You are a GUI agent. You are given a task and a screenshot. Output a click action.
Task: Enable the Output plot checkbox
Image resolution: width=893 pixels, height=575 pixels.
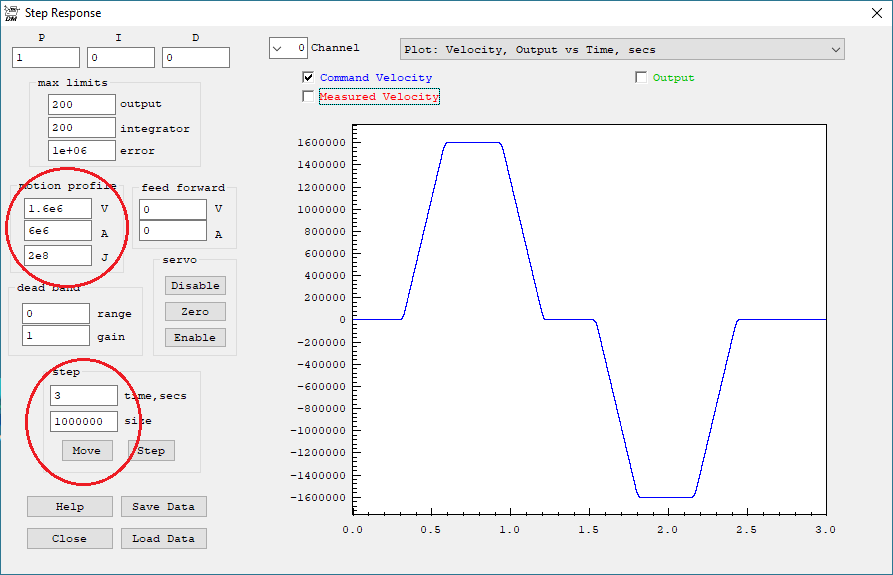(641, 77)
